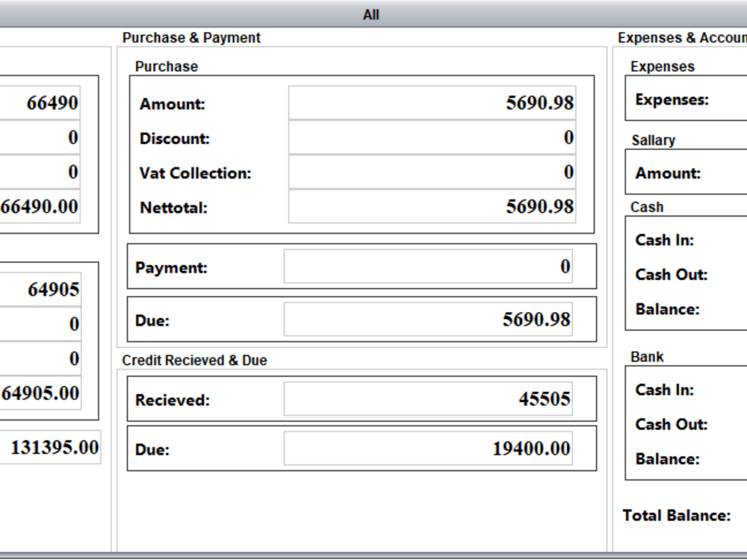Screen dimensions: 747x560
Task: Click the Payment field showing 0
Action: [428, 267]
